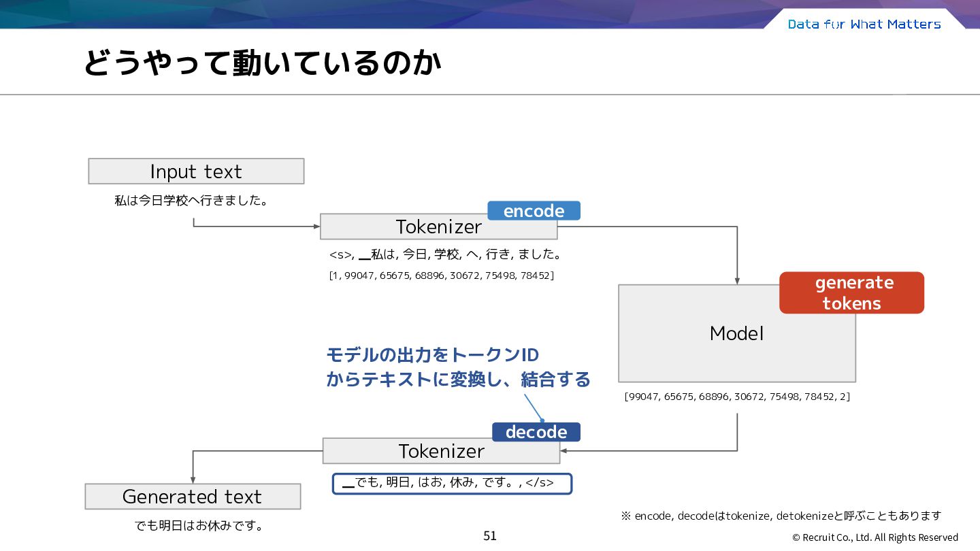Click the line からテキストに変換し、結合する
The width and height of the screenshot is (980, 551).
pos(458,380)
